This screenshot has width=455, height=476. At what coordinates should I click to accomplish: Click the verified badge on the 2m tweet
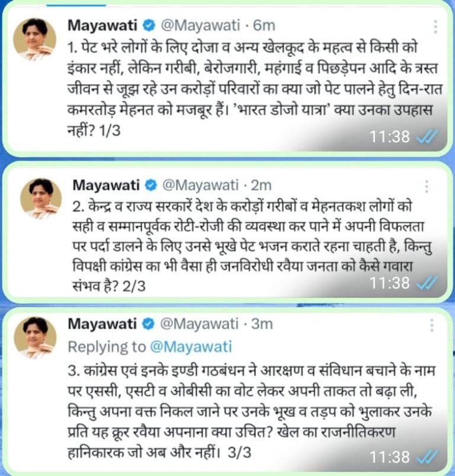tap(150, 185)
